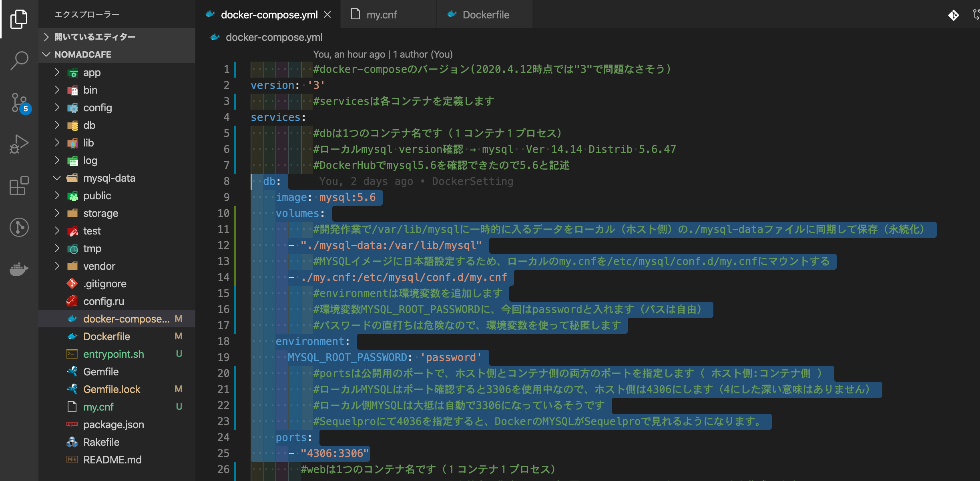Expand the config folder in explorer
The height and width of the screenshot is (481, 980).
pos(97,108)
